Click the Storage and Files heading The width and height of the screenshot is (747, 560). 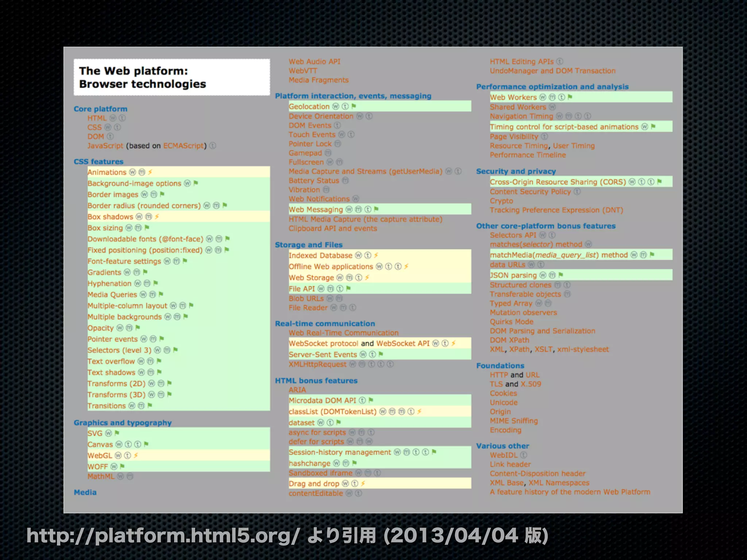click(309, 245)
